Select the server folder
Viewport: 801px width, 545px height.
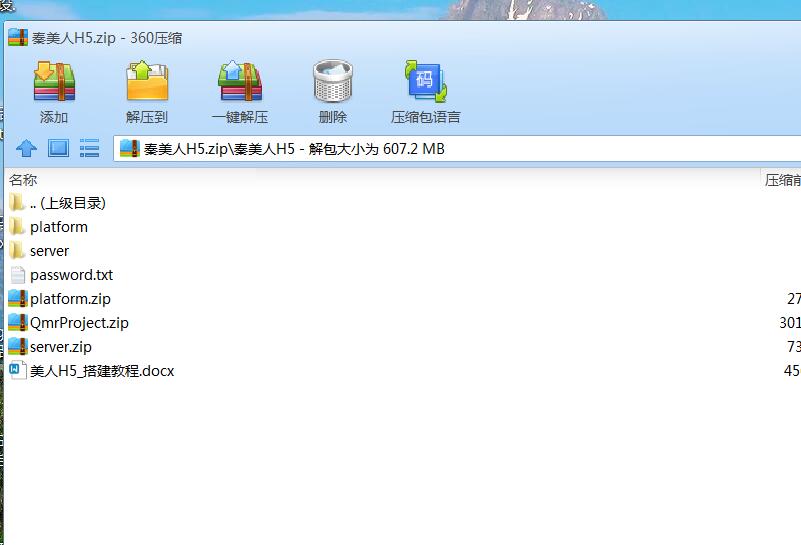click(49, 251)
